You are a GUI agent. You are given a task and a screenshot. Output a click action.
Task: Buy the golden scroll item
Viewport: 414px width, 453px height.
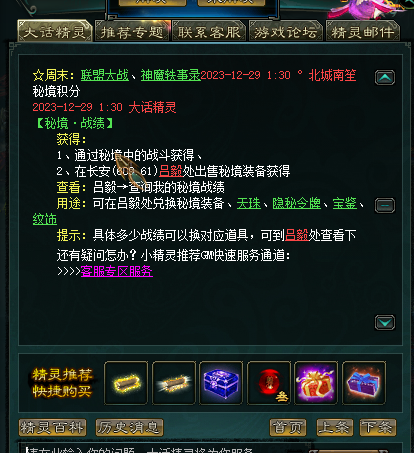click(126, 383)
